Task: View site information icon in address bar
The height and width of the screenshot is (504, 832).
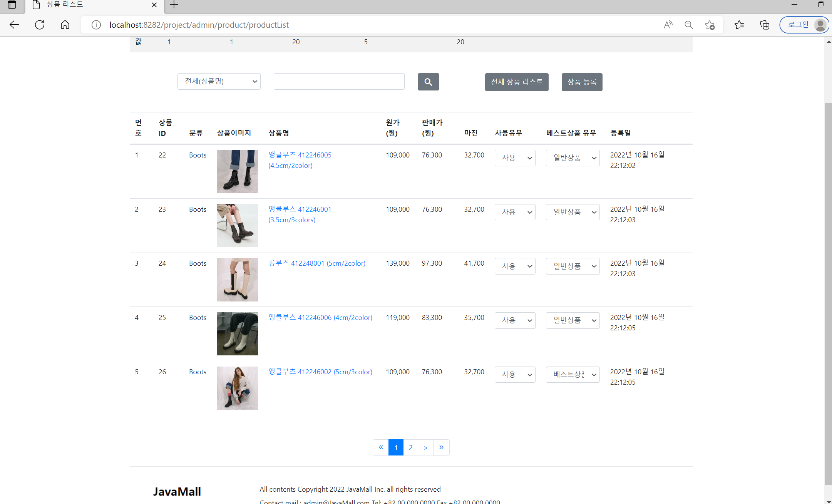Action: [x=96, y=25]
